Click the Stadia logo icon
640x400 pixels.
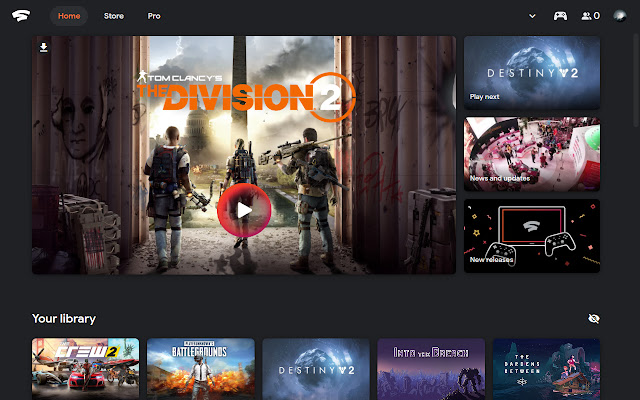(21, 16)
